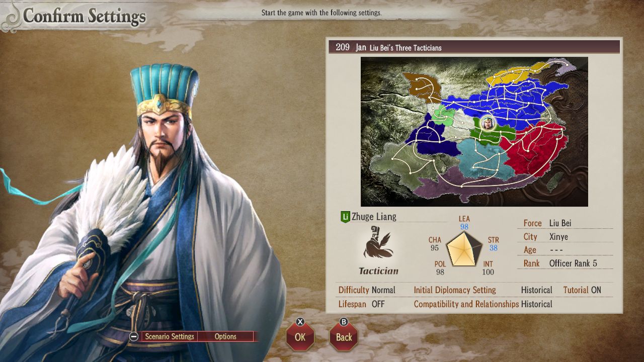Screen dimensions: 644x362
Task: Click the X button icon above OK
Action: pos(300,322)
